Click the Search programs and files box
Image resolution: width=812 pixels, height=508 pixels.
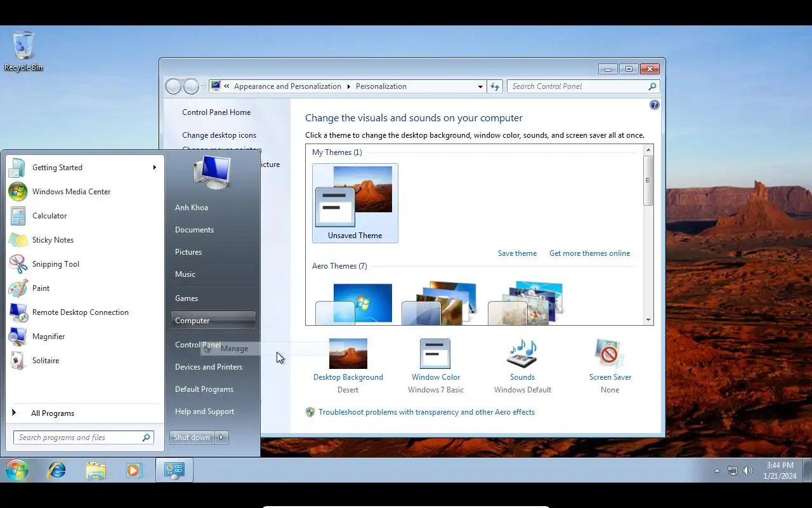tap(84, 438)
